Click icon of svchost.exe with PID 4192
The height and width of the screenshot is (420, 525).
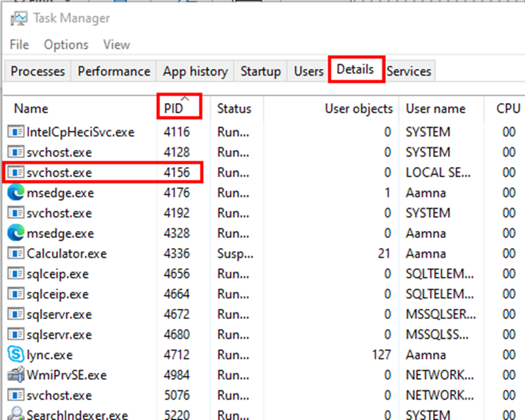coord(16,213)
